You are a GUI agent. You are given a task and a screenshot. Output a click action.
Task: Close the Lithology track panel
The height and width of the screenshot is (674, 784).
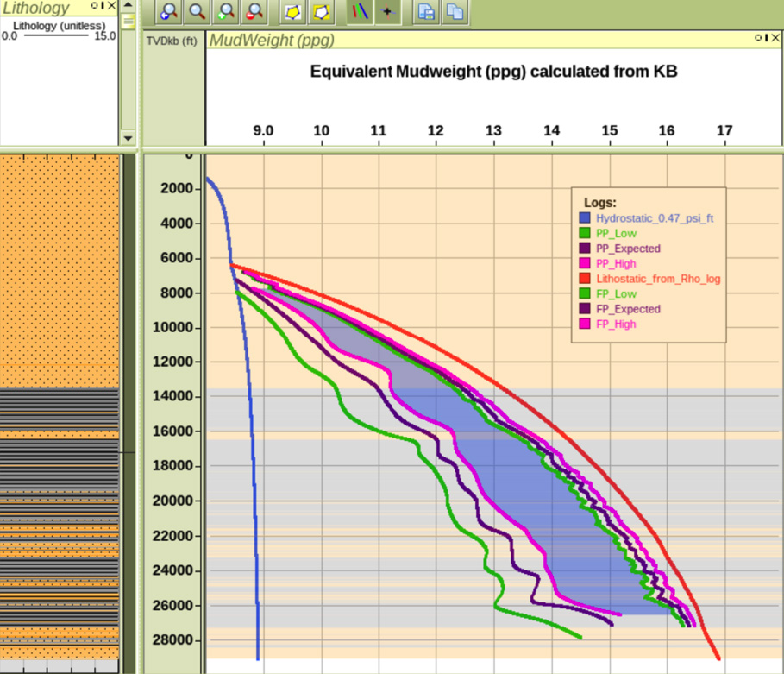pos(112,5)
